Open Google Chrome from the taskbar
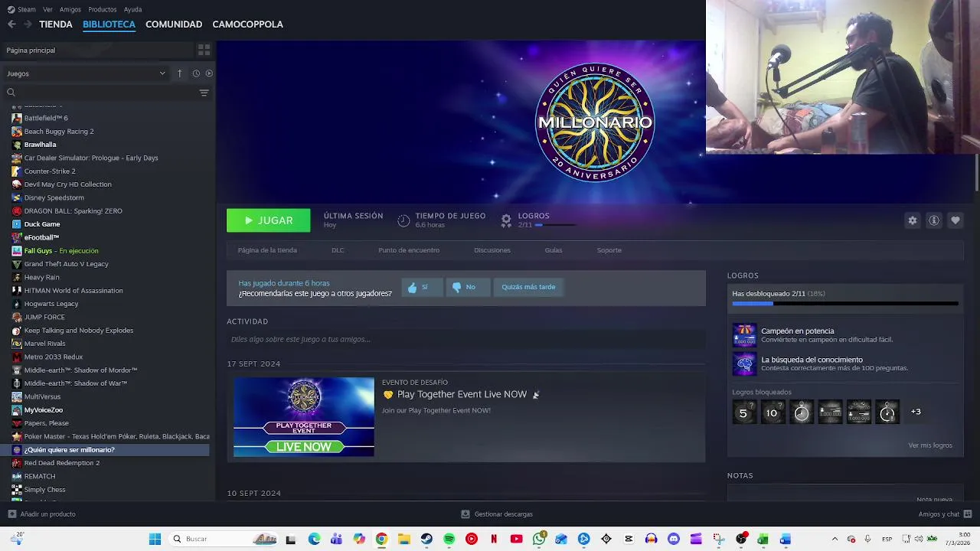 [x=381, y=539]
